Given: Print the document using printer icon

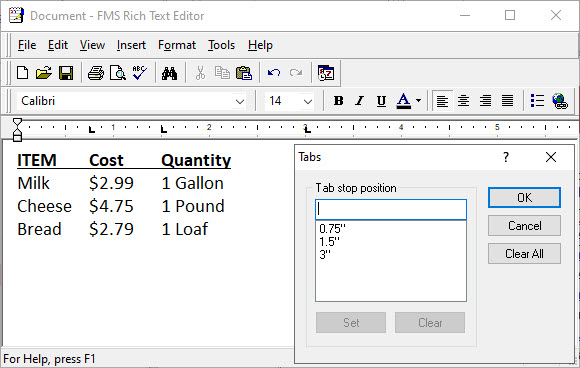Looking at the screenshot, I should [96, 73].
